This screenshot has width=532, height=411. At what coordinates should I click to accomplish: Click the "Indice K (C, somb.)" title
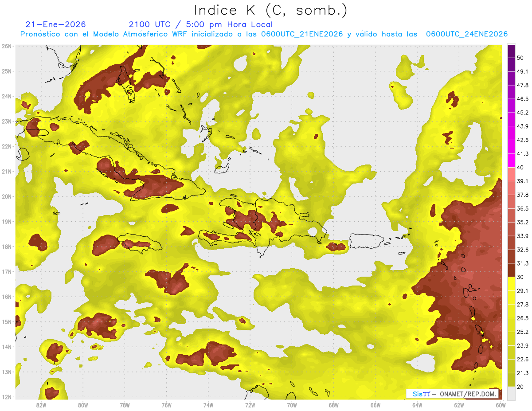270,10
